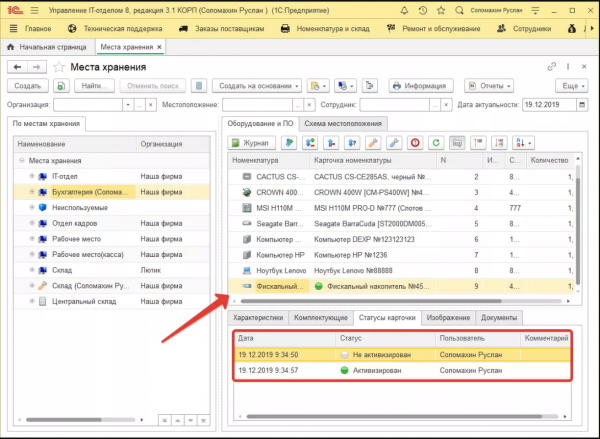Click the Создать button

[x=28, y=86]
